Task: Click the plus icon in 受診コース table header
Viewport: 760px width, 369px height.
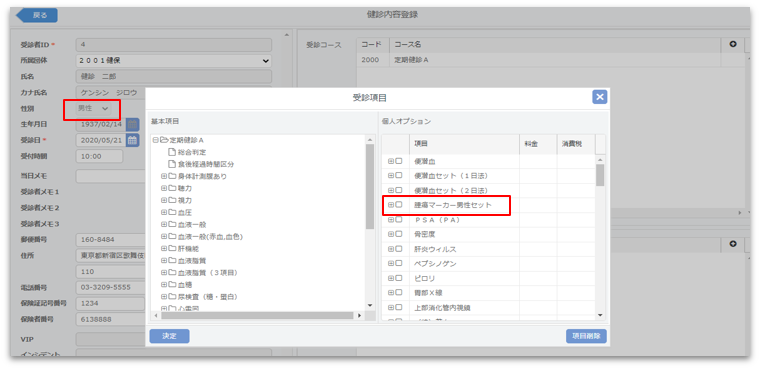Action: (x=733, y=44)
